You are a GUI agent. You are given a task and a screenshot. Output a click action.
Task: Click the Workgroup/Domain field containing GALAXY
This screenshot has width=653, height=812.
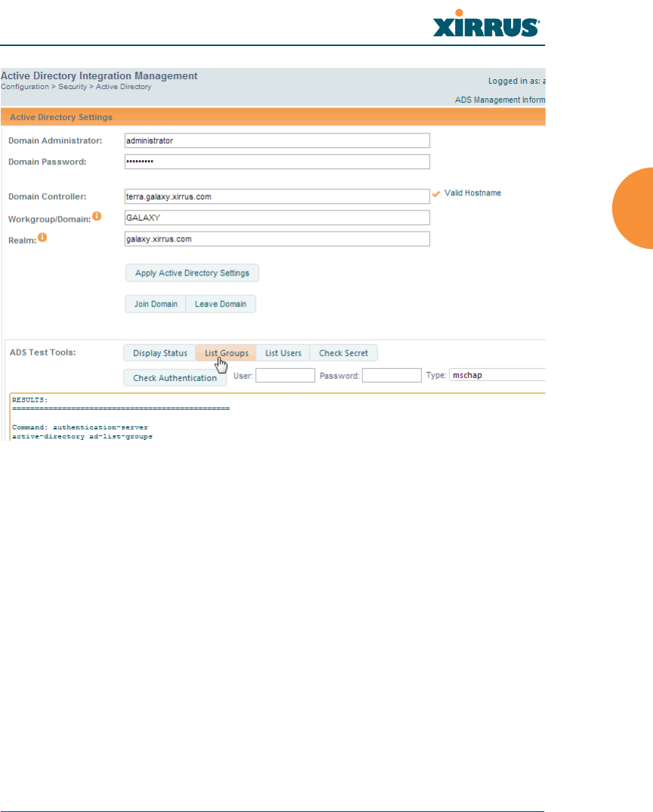coord(277,217)
